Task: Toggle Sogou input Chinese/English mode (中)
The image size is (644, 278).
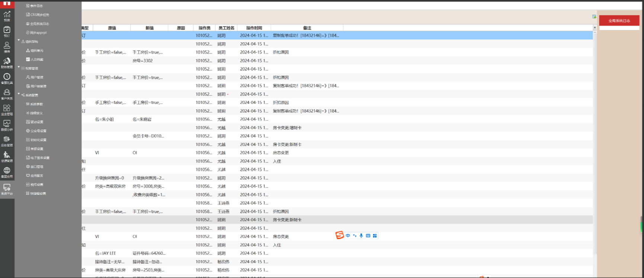Action: pos(348,236)
